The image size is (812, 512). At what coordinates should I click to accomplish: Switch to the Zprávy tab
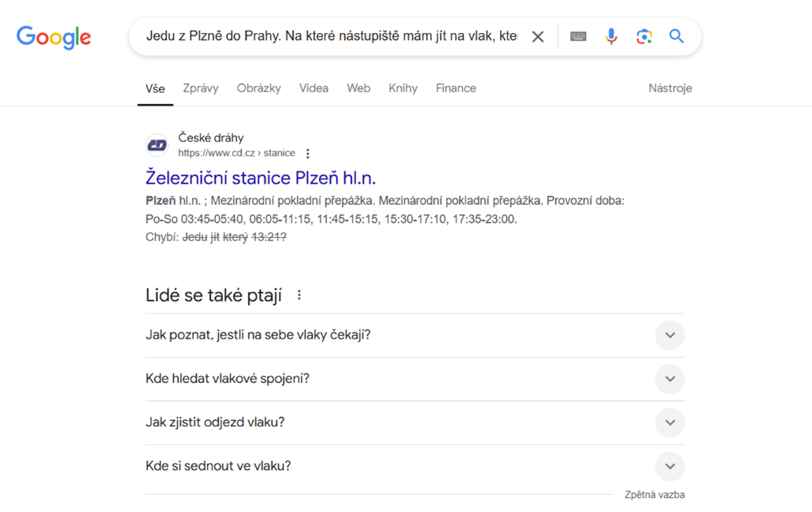(201, 88)
